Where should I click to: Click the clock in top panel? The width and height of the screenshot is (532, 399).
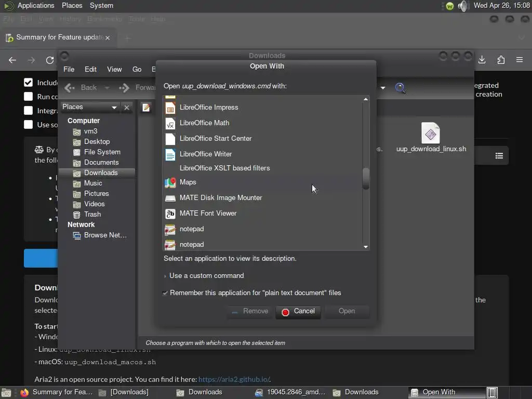[x=502, y=5]
